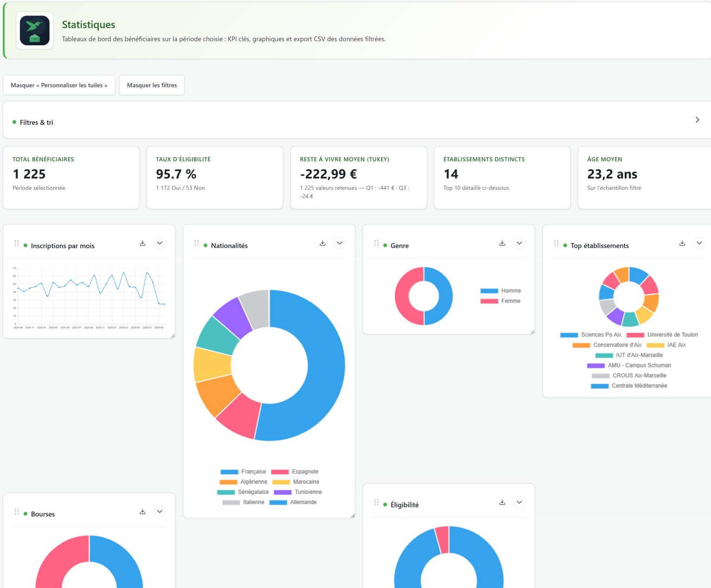Download the Top établissements chart
711x588 pixels.
pos(682,243)
